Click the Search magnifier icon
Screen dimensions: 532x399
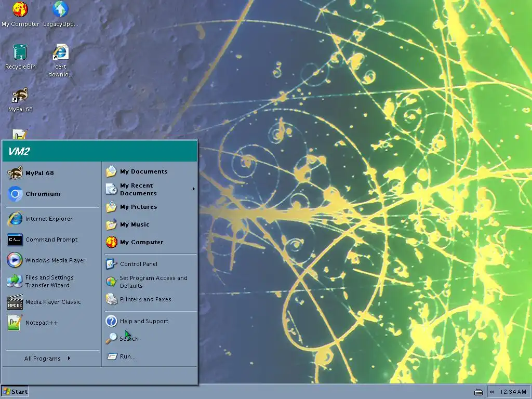click(x=111, y=339)
